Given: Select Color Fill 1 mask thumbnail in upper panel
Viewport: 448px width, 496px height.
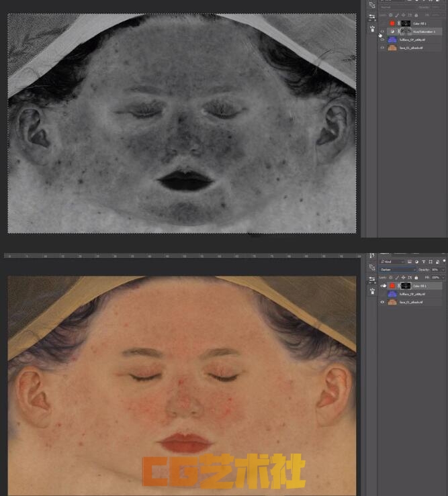Looking at the screenshot, I should pos(406,23).
